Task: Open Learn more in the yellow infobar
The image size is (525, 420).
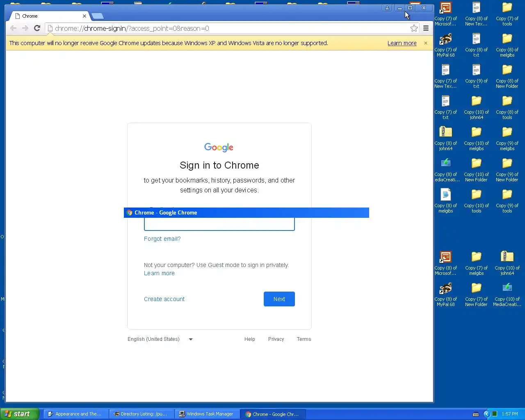Action: (402, 43)
